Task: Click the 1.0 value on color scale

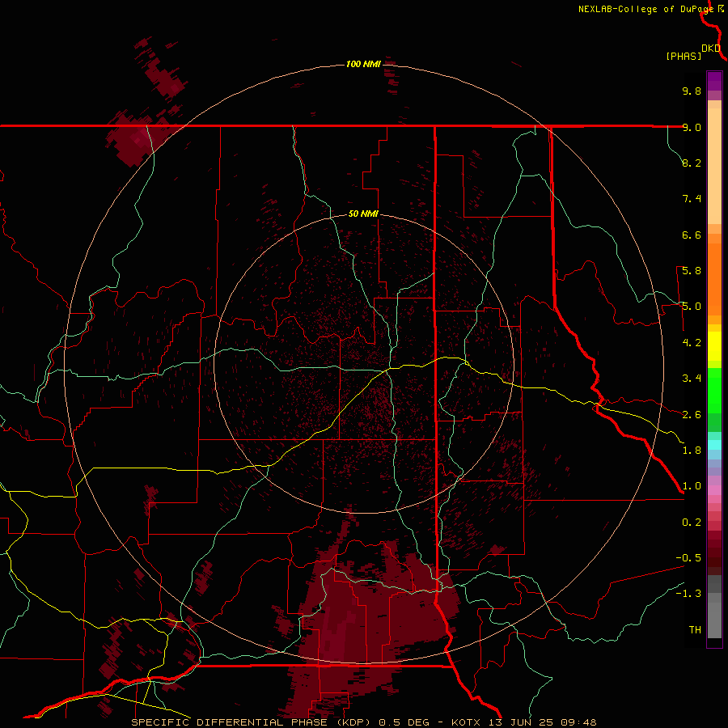Action: point(692,486)
